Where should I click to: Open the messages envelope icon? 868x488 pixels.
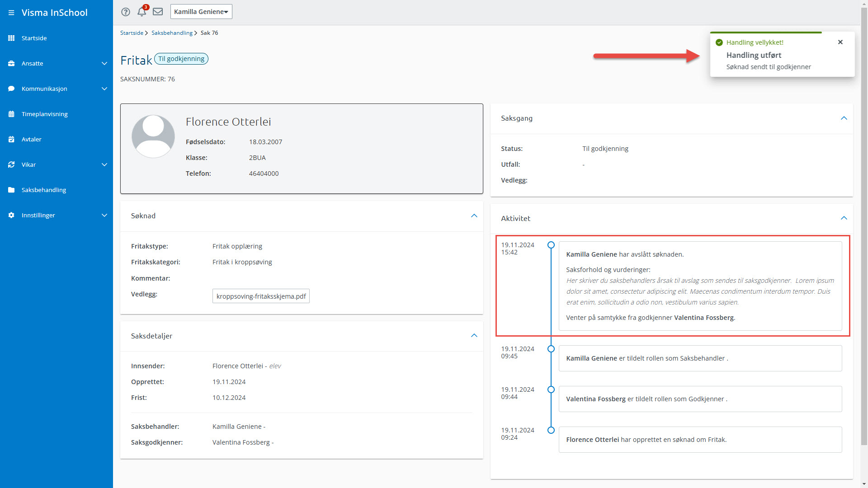tap(158, 12)
